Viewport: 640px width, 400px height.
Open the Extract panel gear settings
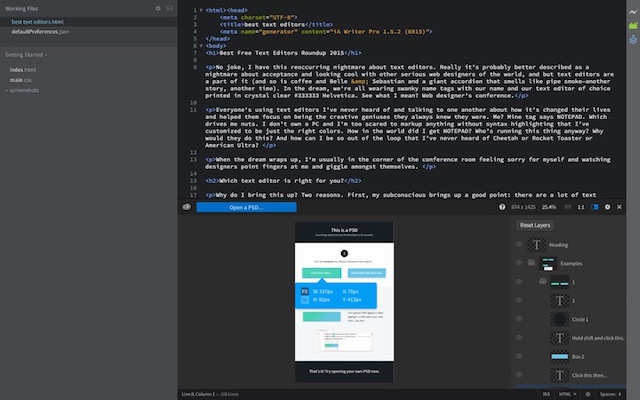pyautogui.click(x=607, y=207)
